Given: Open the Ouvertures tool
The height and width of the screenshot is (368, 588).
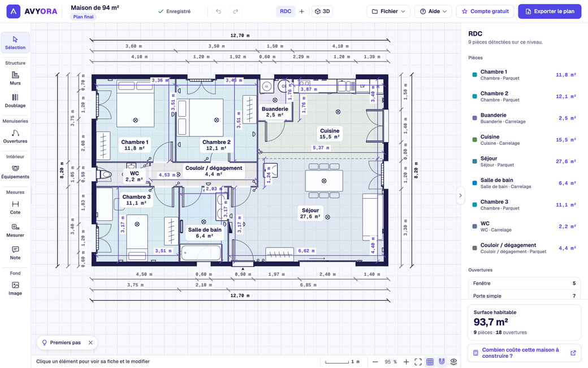Looking at the screenshot, I should click(15, 136).
